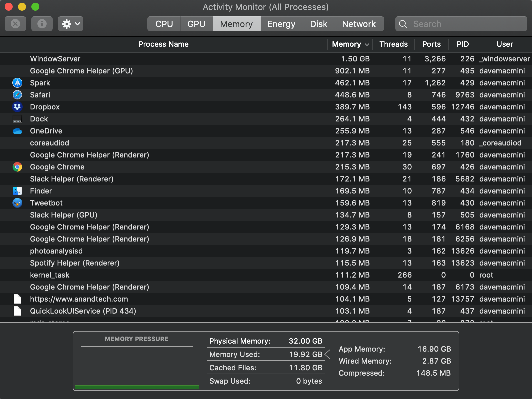Open the gear actions dropdown menu
This screenshot has width=532, height=399.
tap(71, 24)
